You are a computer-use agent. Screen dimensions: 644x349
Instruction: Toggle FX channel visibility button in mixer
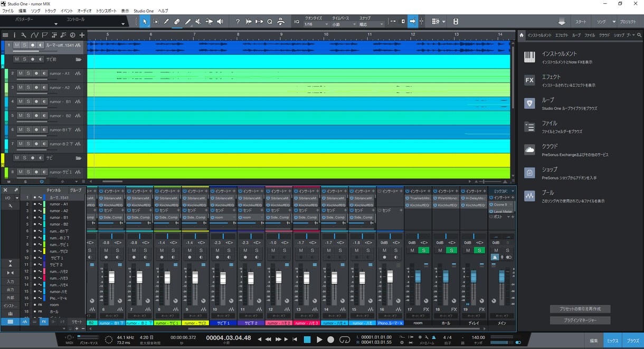click(44, 322)
